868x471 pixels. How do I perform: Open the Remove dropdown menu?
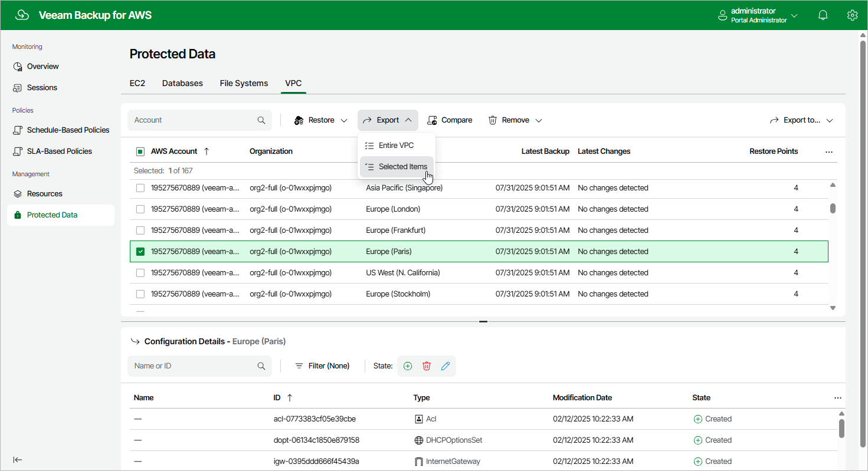click(515, 120)
